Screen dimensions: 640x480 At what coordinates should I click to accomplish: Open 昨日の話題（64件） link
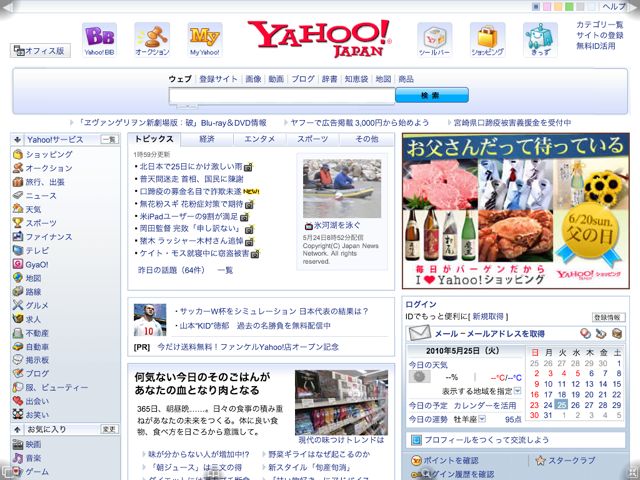(x=171, y=270)
